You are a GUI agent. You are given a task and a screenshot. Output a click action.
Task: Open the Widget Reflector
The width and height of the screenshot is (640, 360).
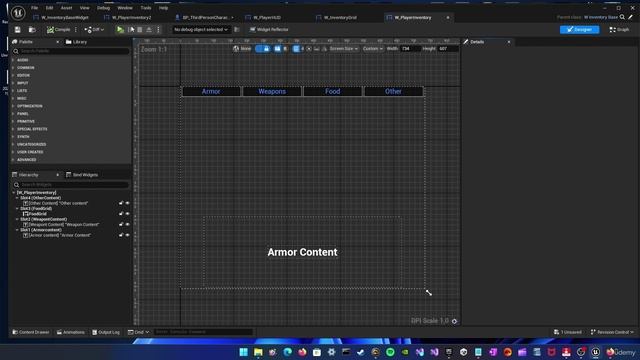pos(269,29)
